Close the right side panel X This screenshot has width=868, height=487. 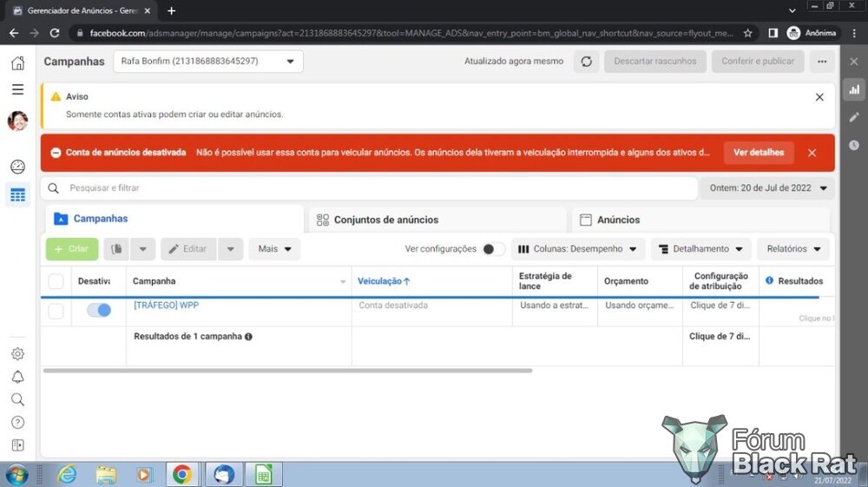[x=854, y=62]
